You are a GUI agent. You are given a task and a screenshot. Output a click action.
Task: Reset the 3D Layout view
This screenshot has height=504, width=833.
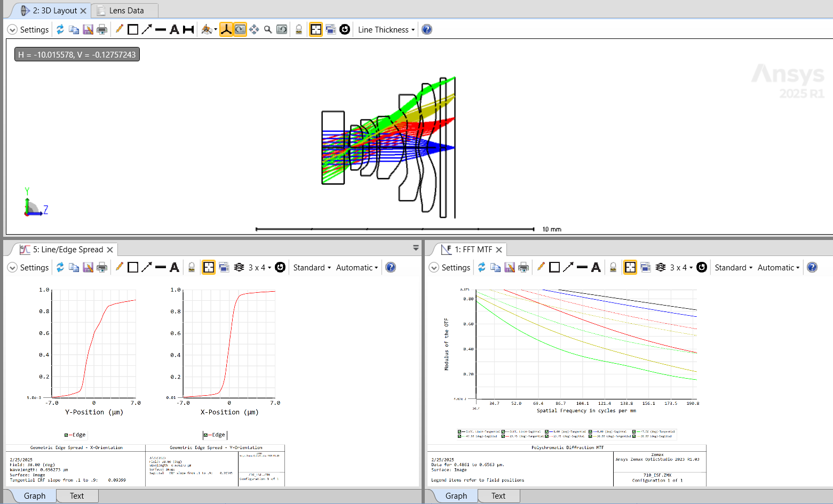click(282, 29)
